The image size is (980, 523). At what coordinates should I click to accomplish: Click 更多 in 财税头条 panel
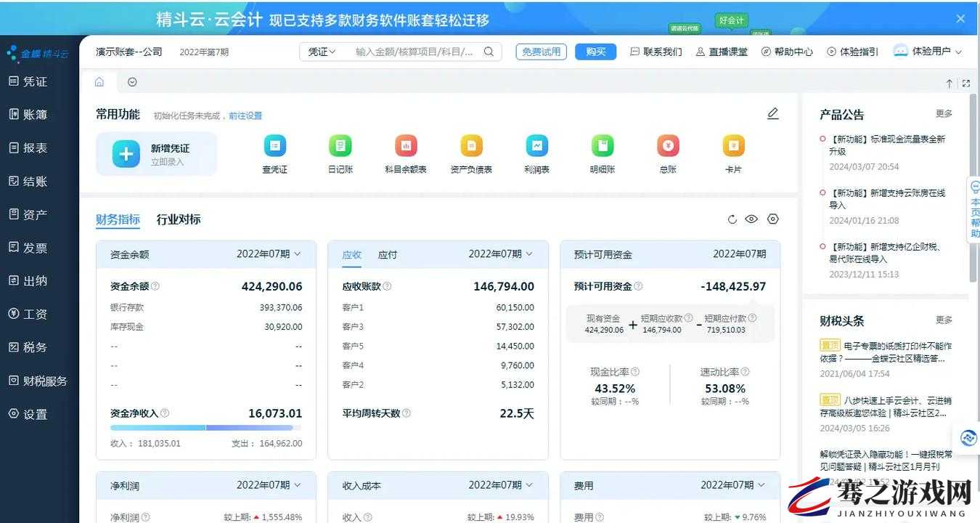pos(944,320)
